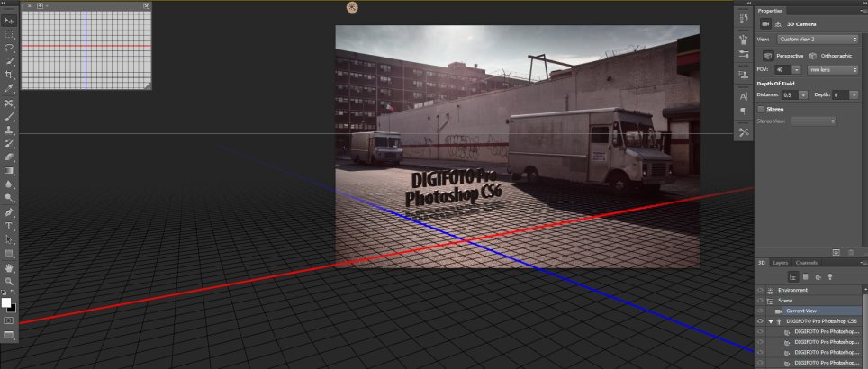Open the 3D panel flyout menu
This screenshot has height=369, width=868.
863,263
